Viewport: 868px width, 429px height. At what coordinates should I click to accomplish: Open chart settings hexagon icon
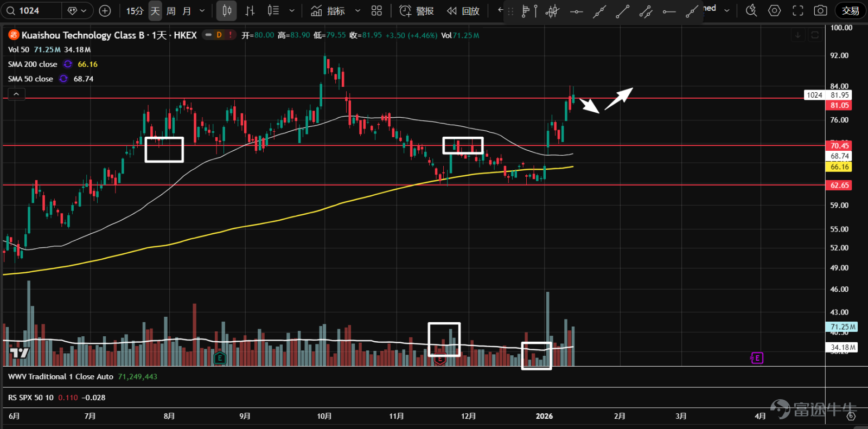point(774,10)
